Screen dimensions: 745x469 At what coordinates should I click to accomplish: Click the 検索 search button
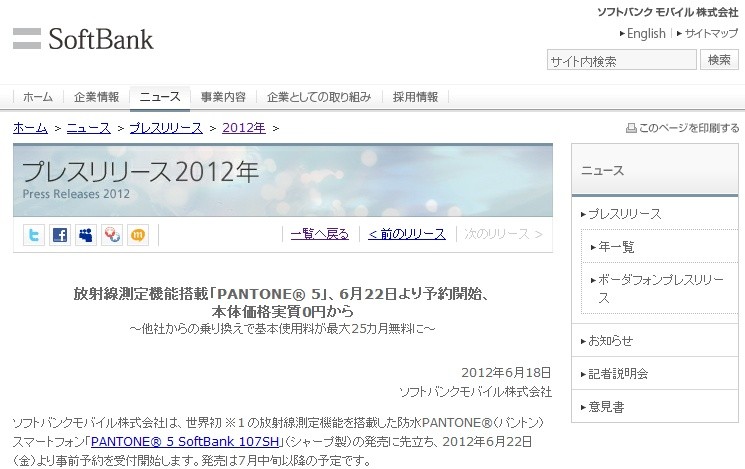coord(719,60)
